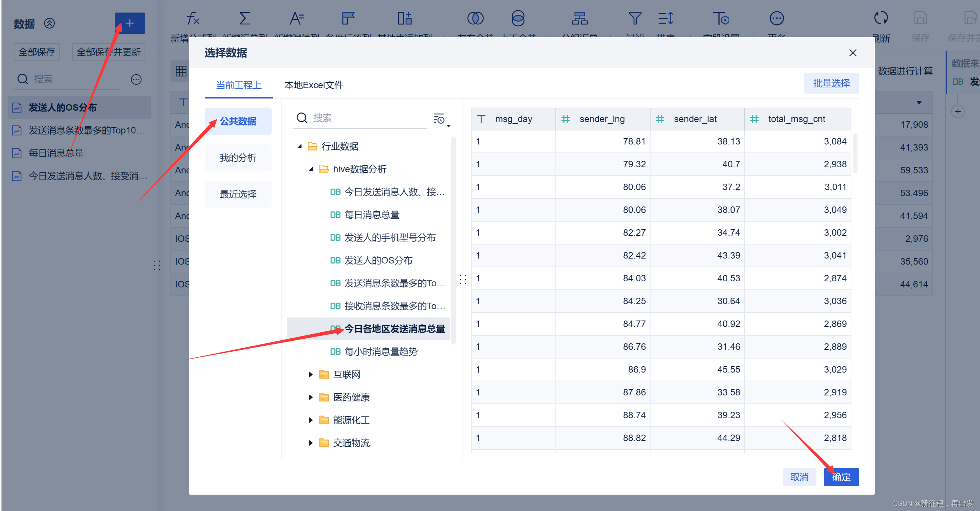Click the 3,084 total_msg_cnt cell
980x511 pixels.
[798, 141]
